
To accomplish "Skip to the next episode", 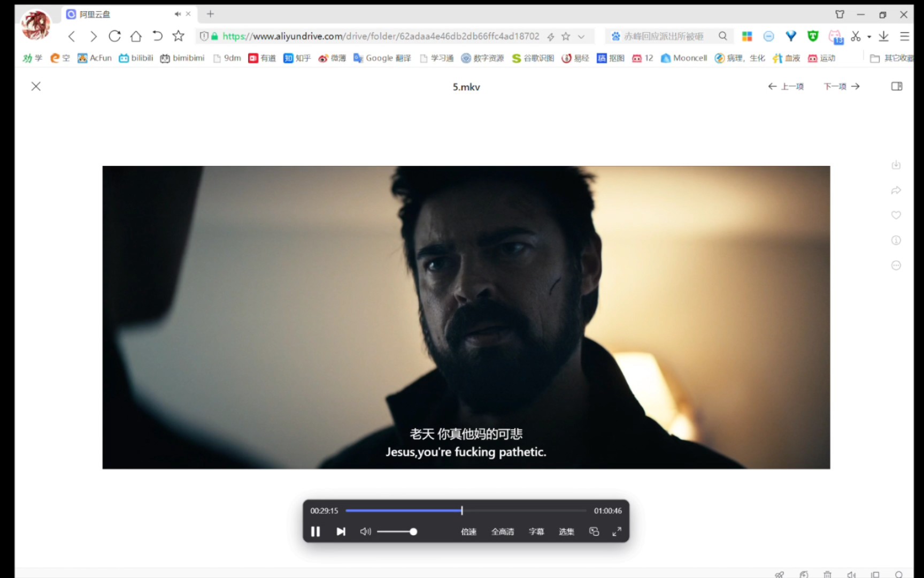I will point(341,531).
